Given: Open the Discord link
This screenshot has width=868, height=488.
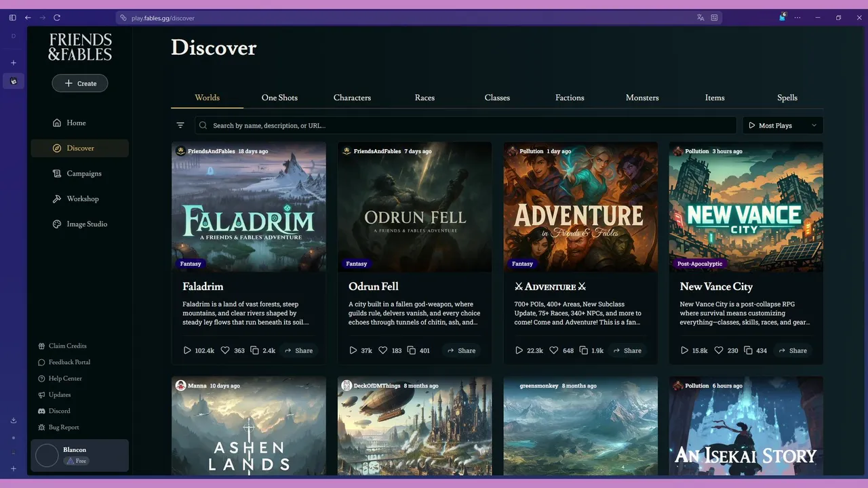Looking at the screenshot, I should (x=54, y=411).
